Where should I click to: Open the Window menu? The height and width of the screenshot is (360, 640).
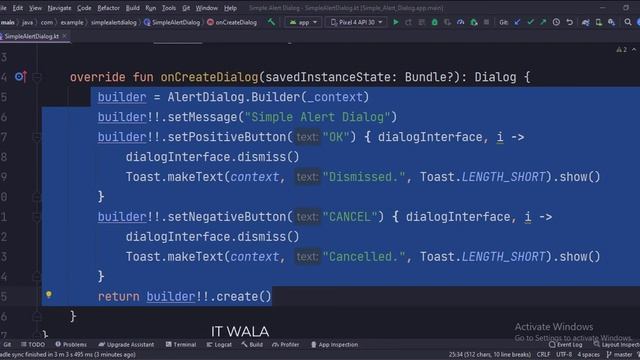[207, 8]
